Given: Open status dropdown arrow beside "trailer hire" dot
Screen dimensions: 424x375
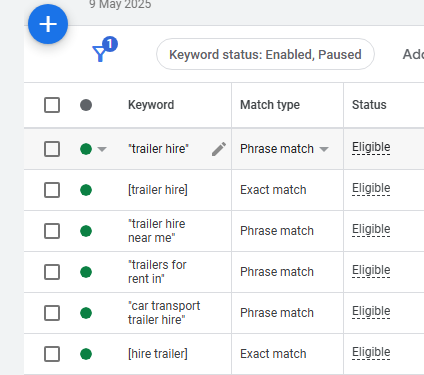Looking at the screenshot, I should (102, 149).
